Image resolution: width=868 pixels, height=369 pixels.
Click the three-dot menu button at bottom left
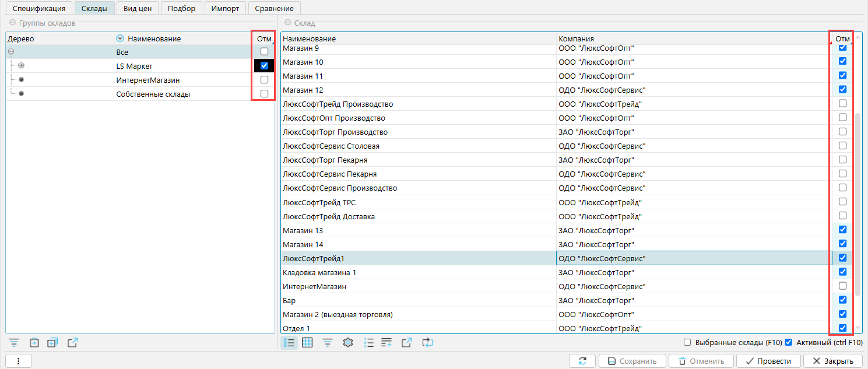point(18,361)
